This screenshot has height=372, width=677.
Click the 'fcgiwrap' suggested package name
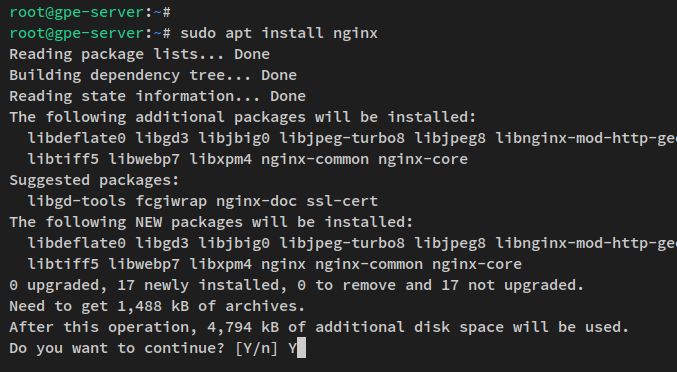tap(171, 201)
